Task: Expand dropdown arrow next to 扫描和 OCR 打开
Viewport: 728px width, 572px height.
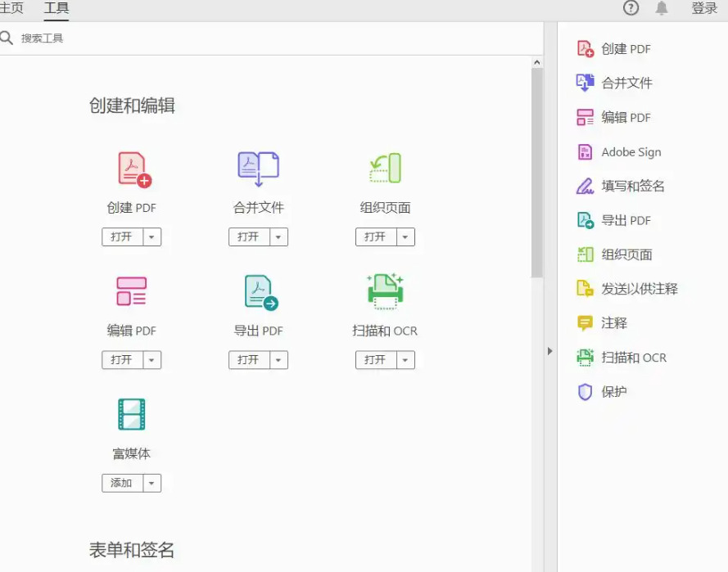Action: (405, 360)
